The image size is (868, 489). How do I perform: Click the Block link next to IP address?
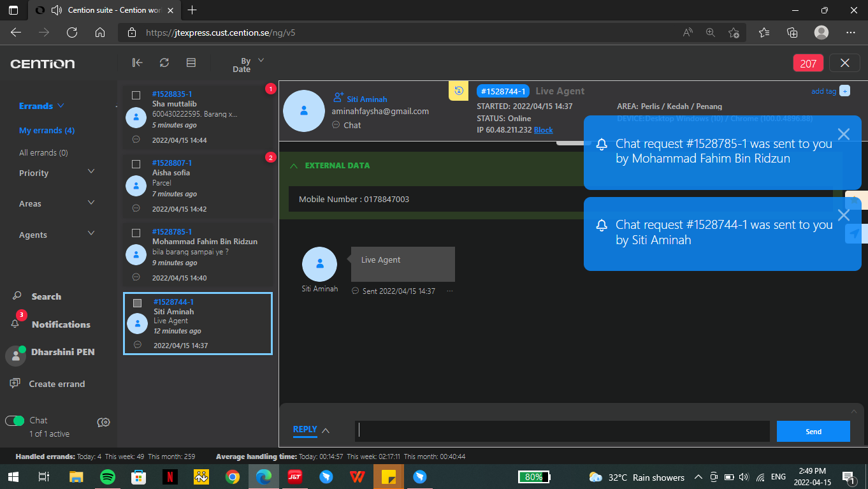click(x=543, y=130)
